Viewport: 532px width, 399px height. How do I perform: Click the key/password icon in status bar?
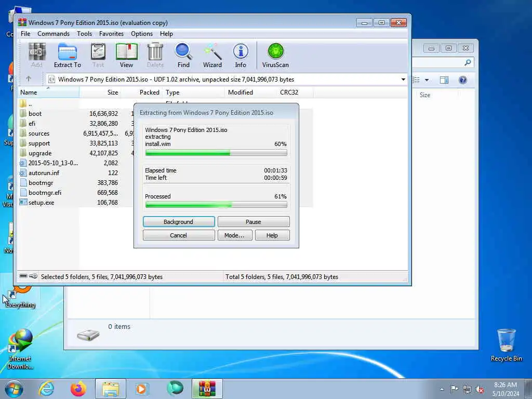33,276
